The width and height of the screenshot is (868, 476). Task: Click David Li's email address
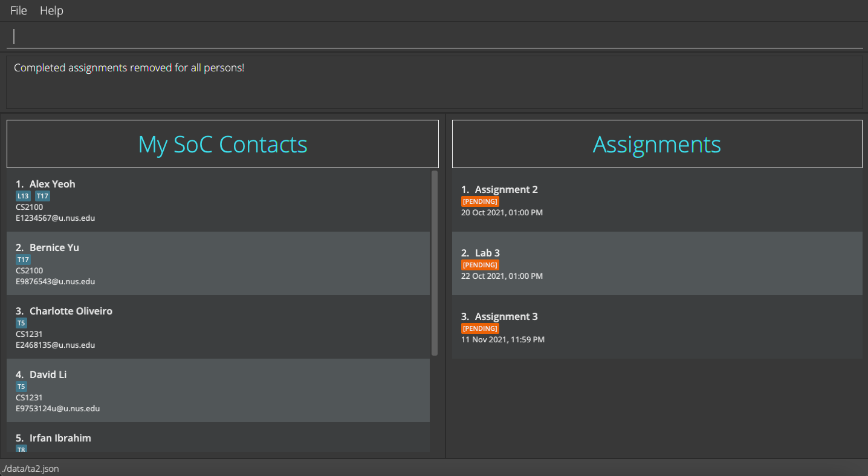coord(57,408)
